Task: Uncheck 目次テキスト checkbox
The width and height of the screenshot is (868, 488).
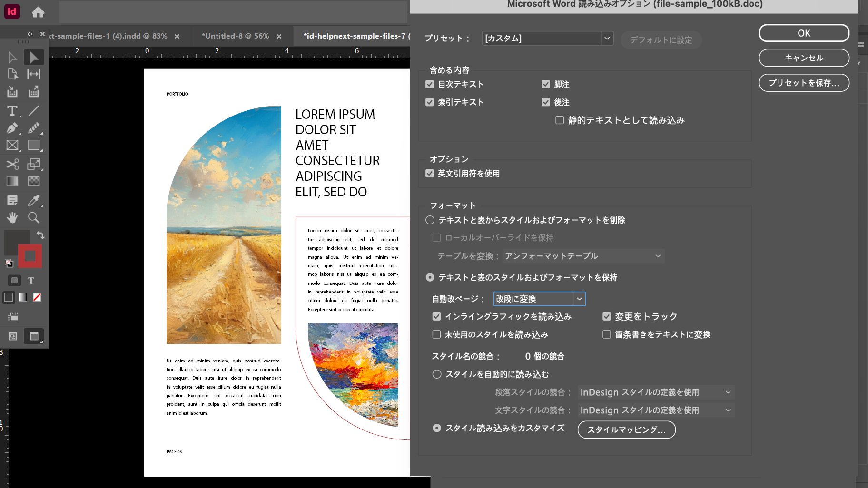Action: click(x=430, y=84)
